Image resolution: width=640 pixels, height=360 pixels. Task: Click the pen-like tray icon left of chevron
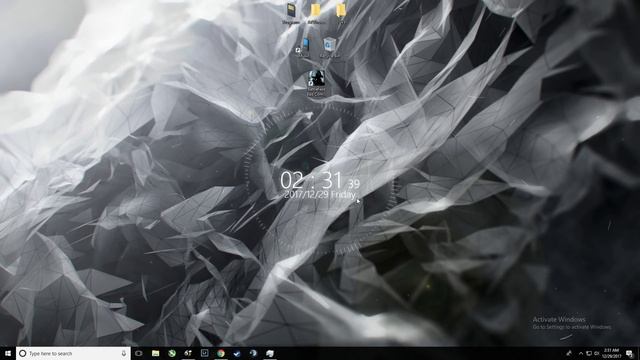[x=569, y=353]
